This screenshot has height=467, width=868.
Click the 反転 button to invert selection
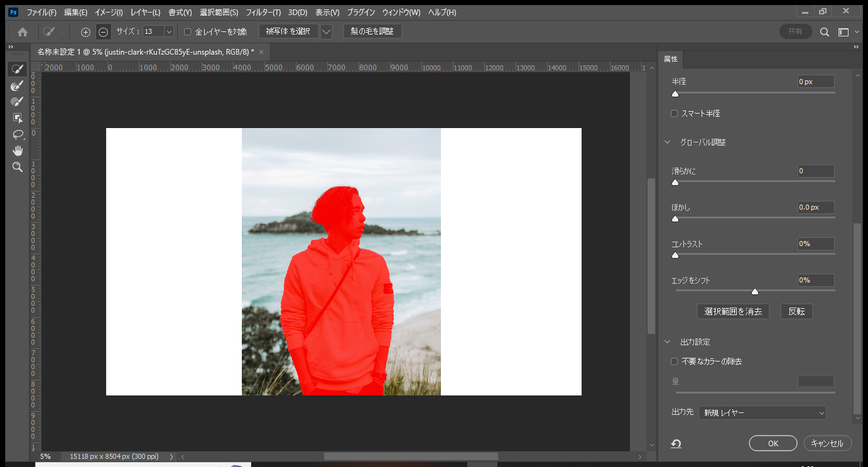[796, 311]
